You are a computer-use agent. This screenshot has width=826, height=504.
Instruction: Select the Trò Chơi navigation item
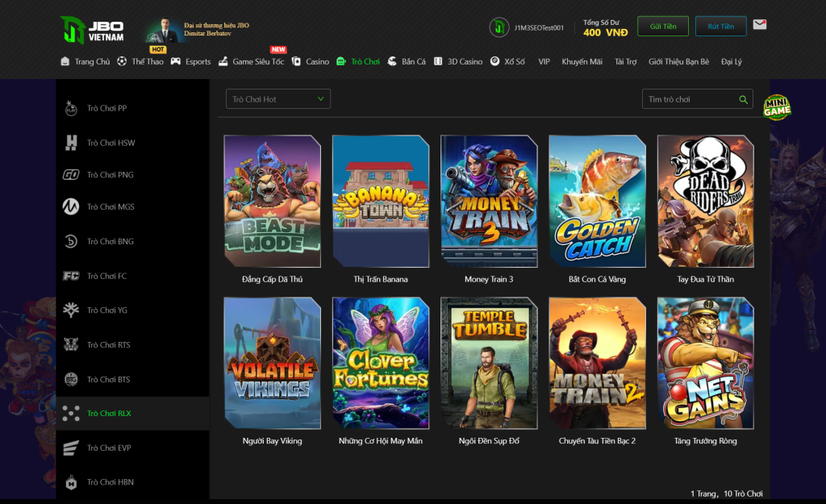[x=365, y=61]
